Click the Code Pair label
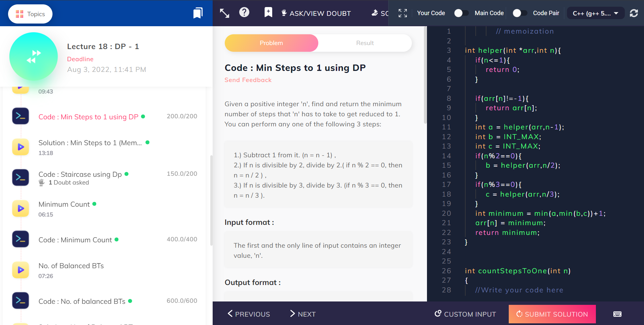Viewport: 644px width, 325px height. [546, 13]
